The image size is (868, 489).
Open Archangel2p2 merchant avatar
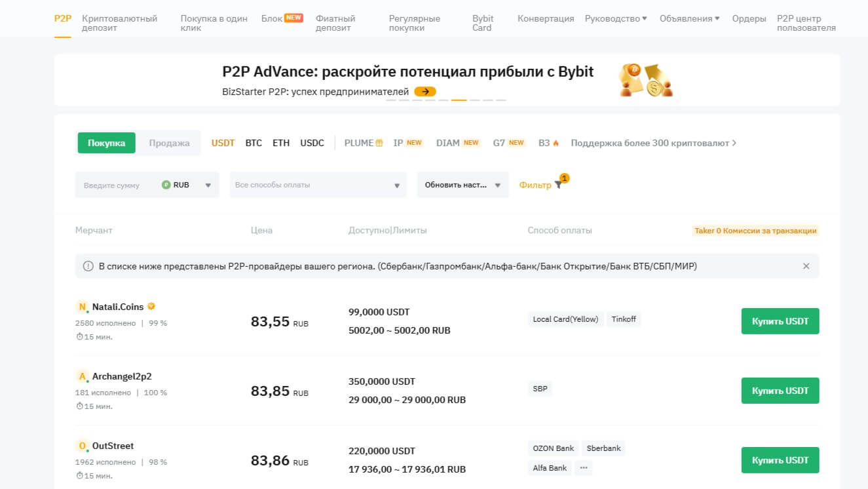point(83,376)
